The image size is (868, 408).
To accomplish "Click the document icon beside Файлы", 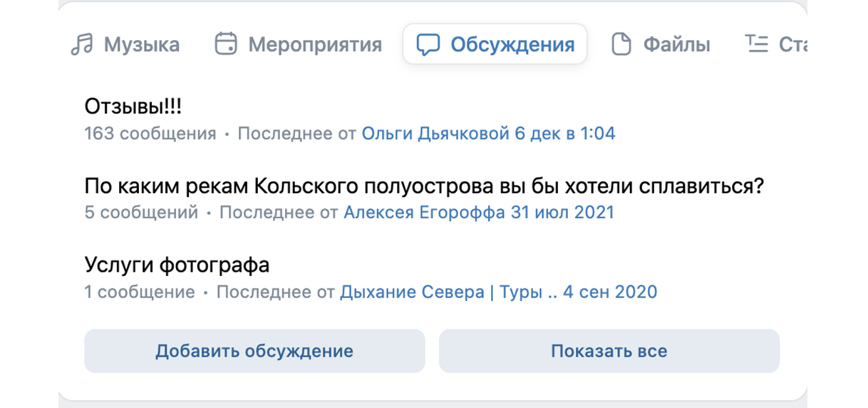I will [x=621, y=44].
